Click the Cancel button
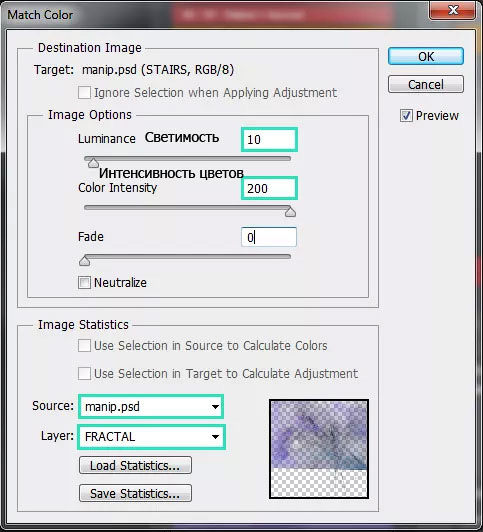 [426, 84]
